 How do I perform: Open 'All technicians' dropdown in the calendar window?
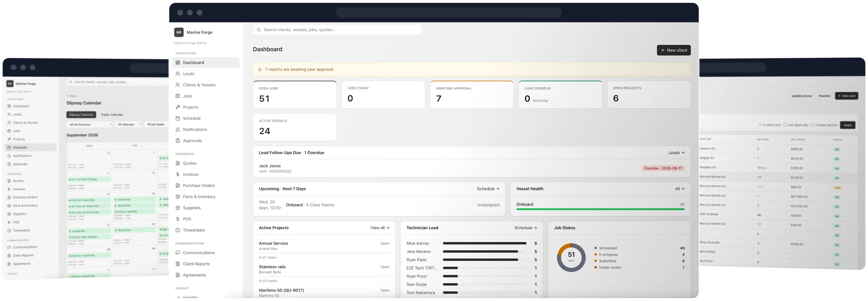90,124
